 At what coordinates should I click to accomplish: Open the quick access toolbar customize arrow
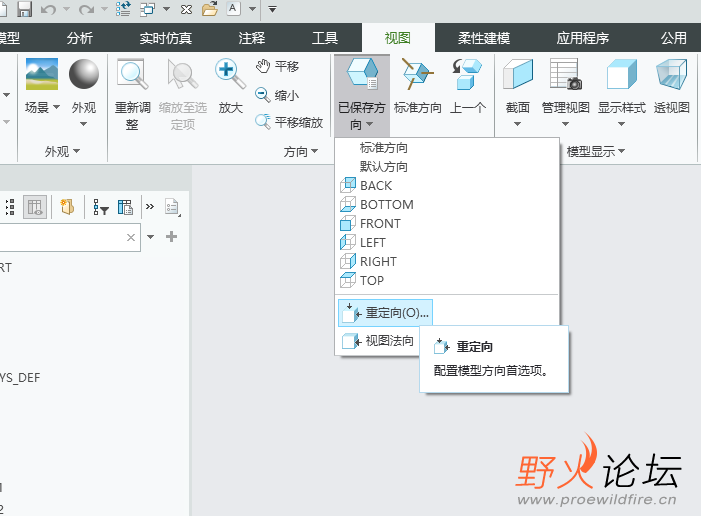(x=272, y=9)
